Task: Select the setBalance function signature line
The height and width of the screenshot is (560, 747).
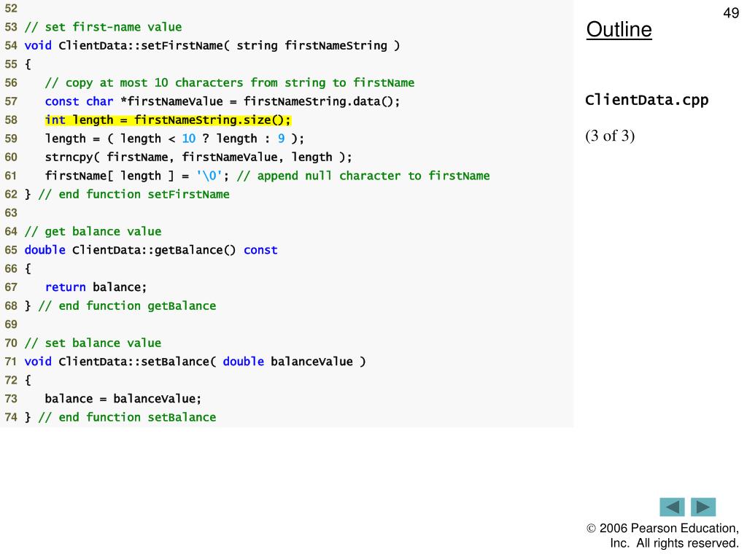Action: (x=195, y=362)
